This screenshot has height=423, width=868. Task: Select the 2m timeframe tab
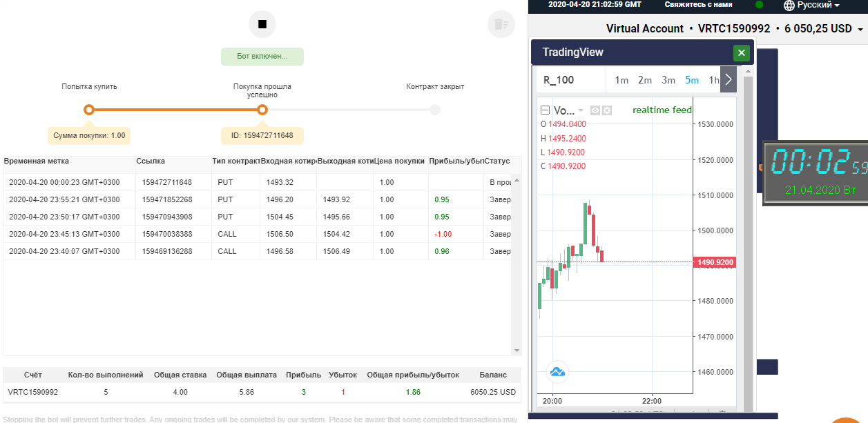click(x=644, y=79)
